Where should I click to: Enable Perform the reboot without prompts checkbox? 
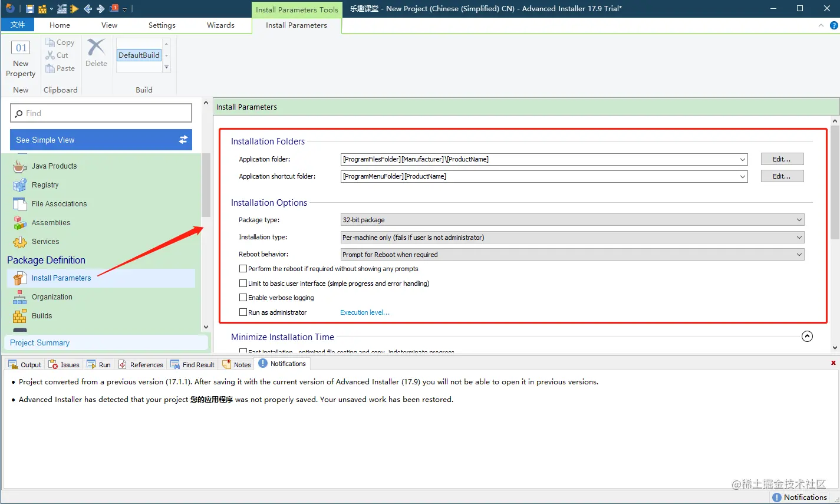pyautogui.click(x=243, y=268)
